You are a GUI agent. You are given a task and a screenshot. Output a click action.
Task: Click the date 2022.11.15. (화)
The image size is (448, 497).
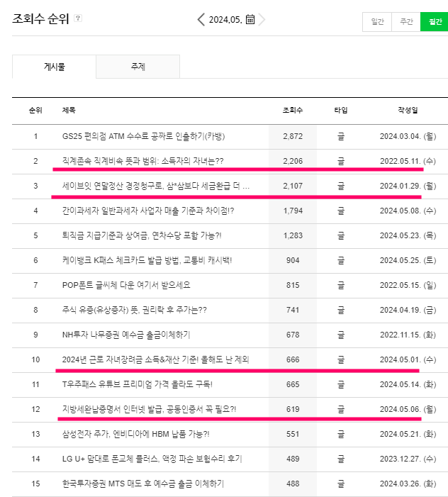click(408, 335)
